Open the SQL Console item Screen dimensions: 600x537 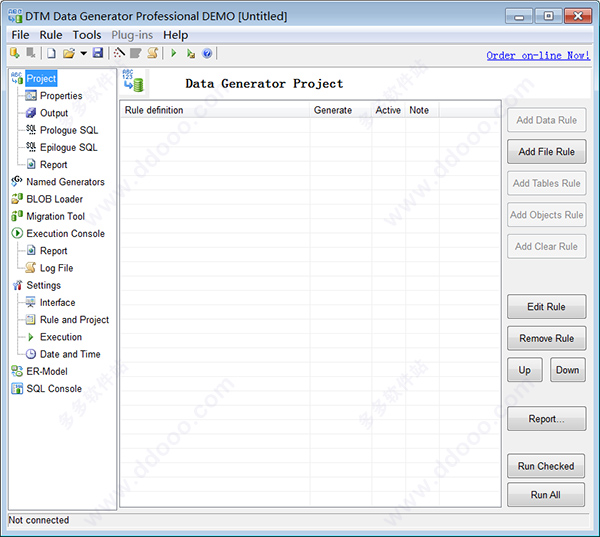click(x=54, y=388)
